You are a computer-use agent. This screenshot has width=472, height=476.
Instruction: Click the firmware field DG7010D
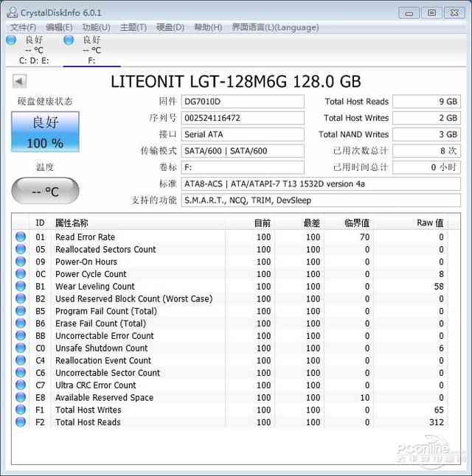click(243, 102)
